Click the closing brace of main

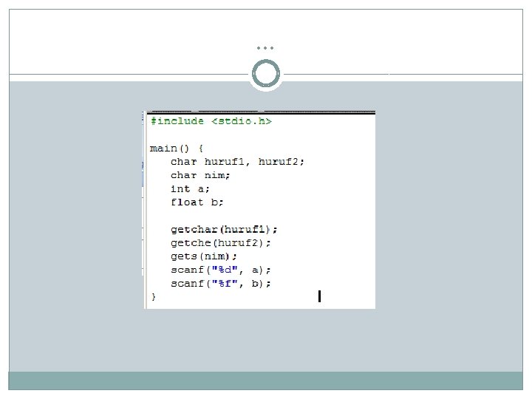[154, 297]
